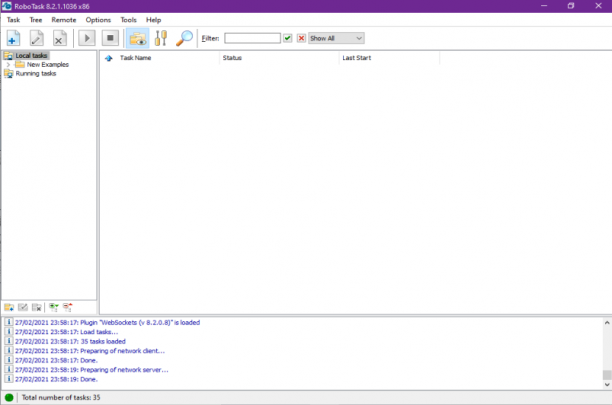Open the Tools menu
Image resolution: width=612 pixels, height=405 pixels.
click(x=128, y=20)
